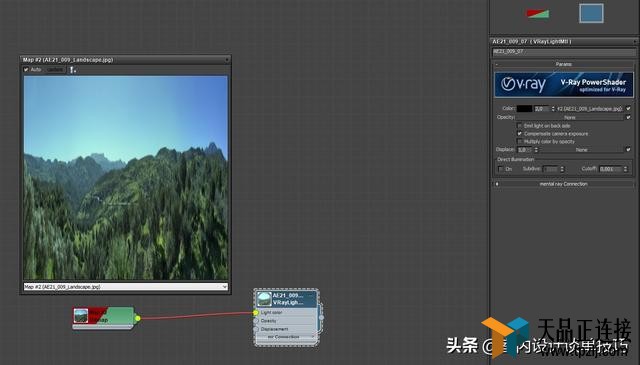
Task: Click the VRayLightMtl node sphere thumbnail
Action: 264,299
